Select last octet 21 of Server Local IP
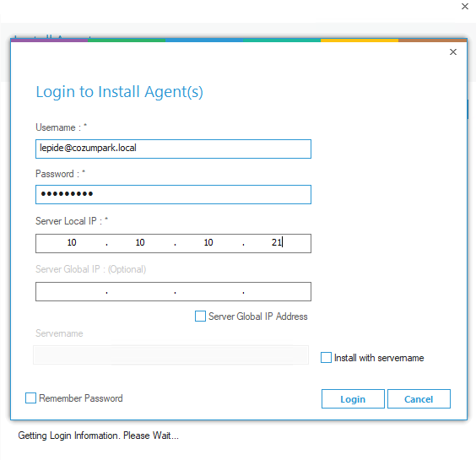Image resolution: width=476 pixels, height=460 pixels. [277, 242]
